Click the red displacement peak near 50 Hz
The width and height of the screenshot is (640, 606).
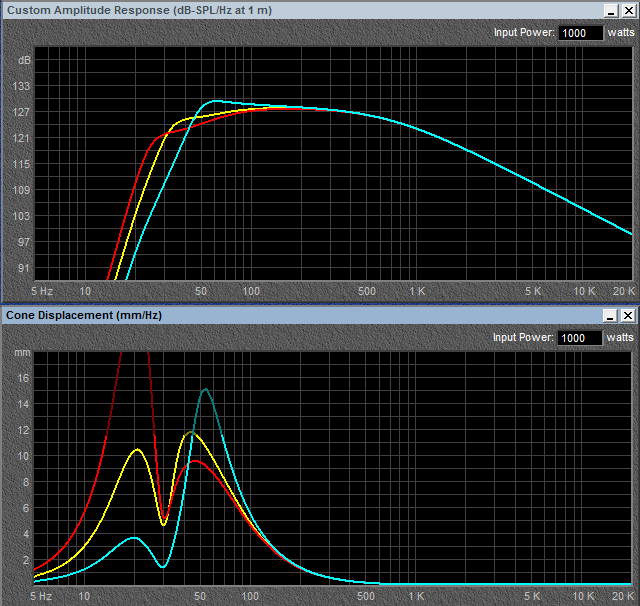coord(196,461)
